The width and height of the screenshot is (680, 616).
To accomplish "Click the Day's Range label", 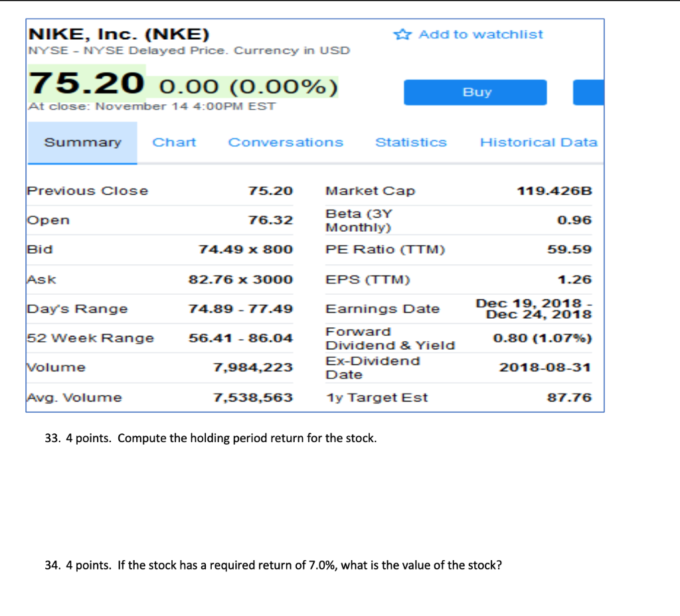I will point(77,309).
